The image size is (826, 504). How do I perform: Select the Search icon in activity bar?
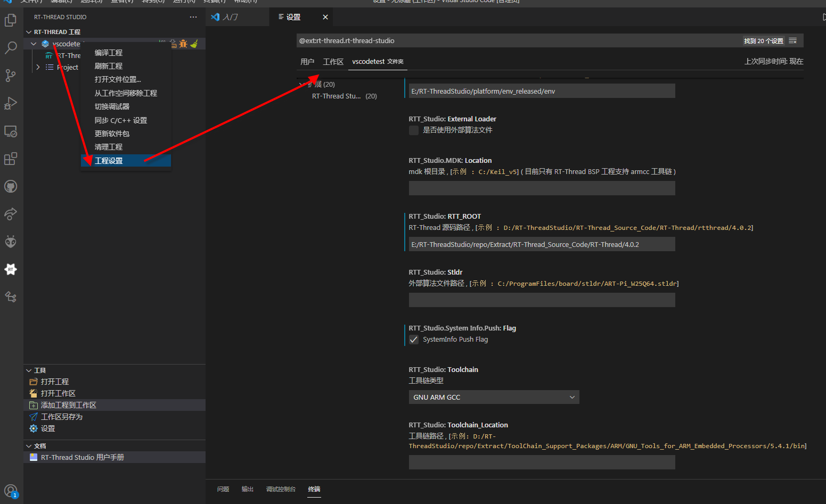(x=11, y=48)
